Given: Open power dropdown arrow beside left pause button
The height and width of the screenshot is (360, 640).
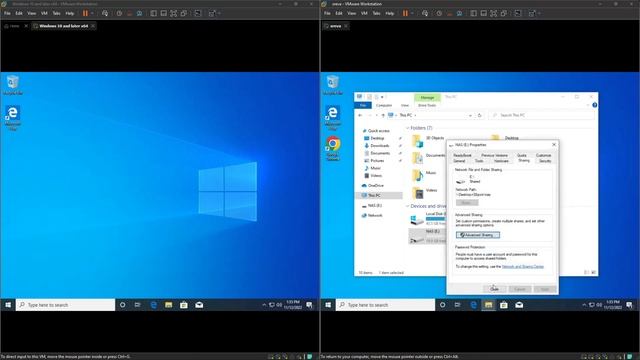Looking at the screenshot, I should (x=92, y=13).
